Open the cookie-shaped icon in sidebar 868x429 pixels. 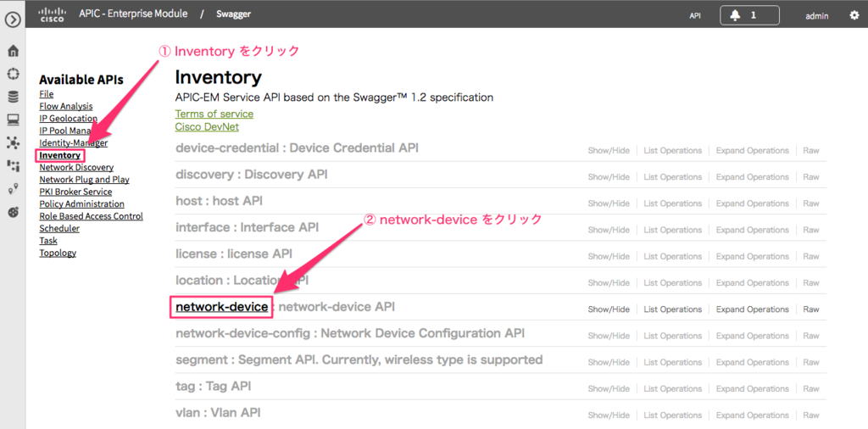point(14,212)
